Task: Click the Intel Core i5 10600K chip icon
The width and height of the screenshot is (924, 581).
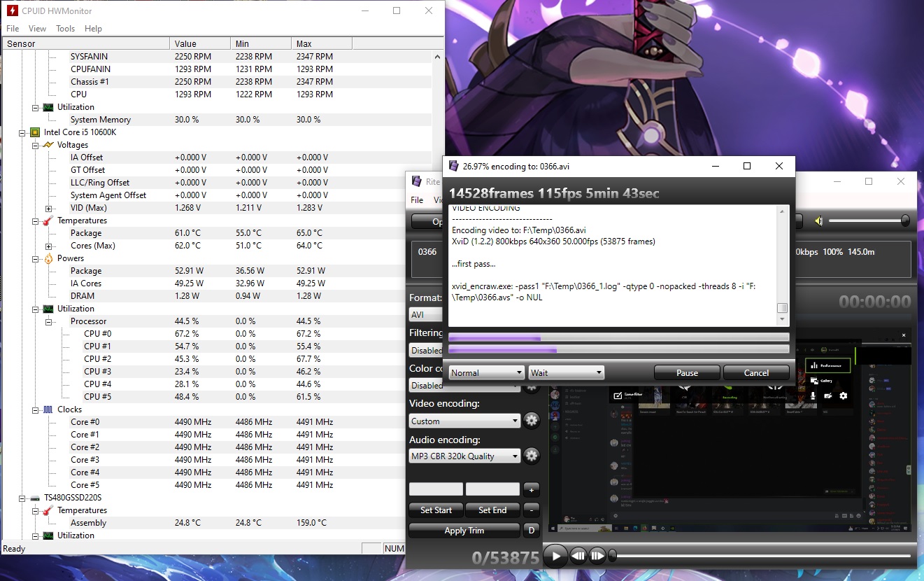Action: [x=35, y=132]
